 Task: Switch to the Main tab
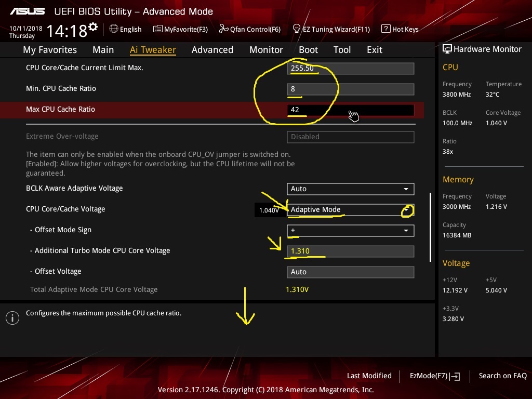tap(103, 50)
